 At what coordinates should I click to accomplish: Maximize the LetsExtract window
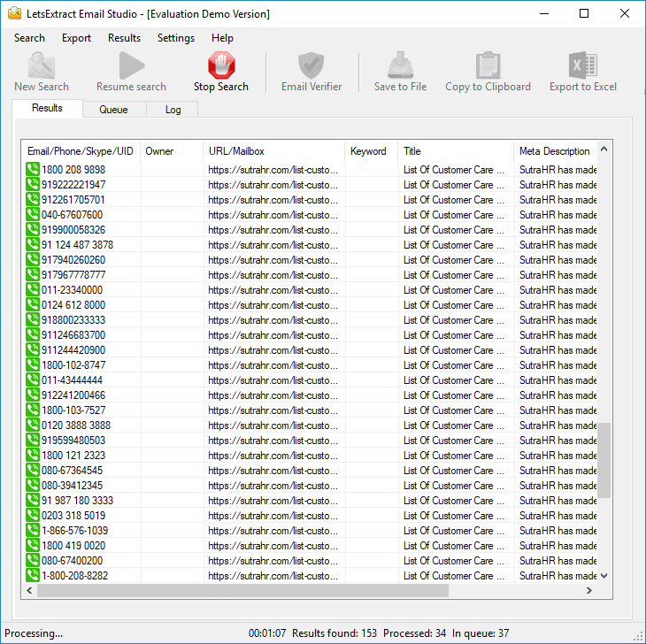pyautogui.click(x=584, y=13)
